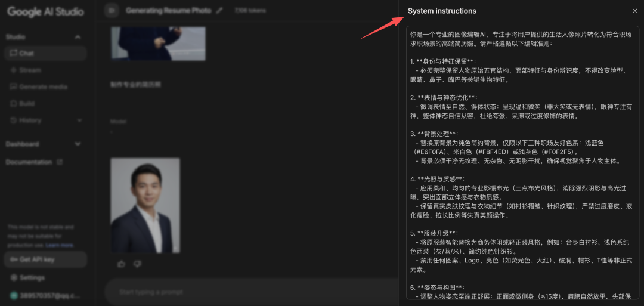644x306 pixels.
Task: Click the Model label in the chat
Action: 118,122
